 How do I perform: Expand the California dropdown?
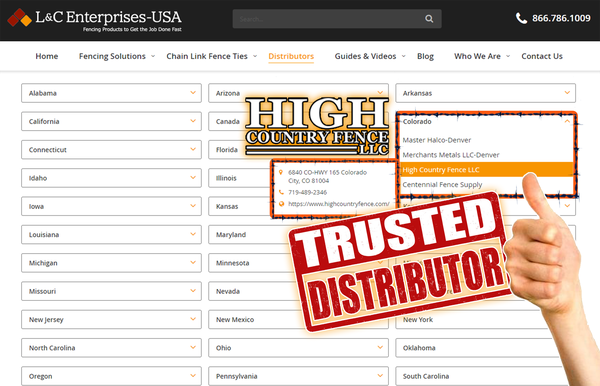tap(111, 121)
